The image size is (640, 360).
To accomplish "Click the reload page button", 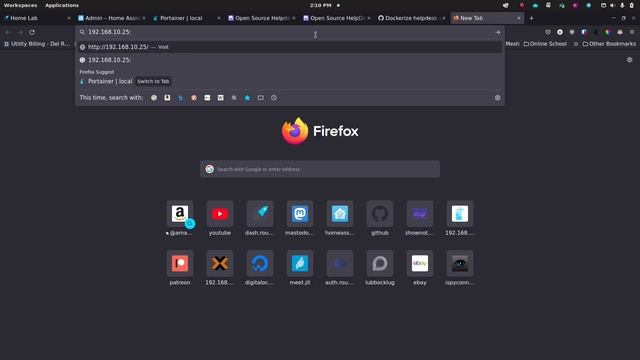I will [32, 32].
